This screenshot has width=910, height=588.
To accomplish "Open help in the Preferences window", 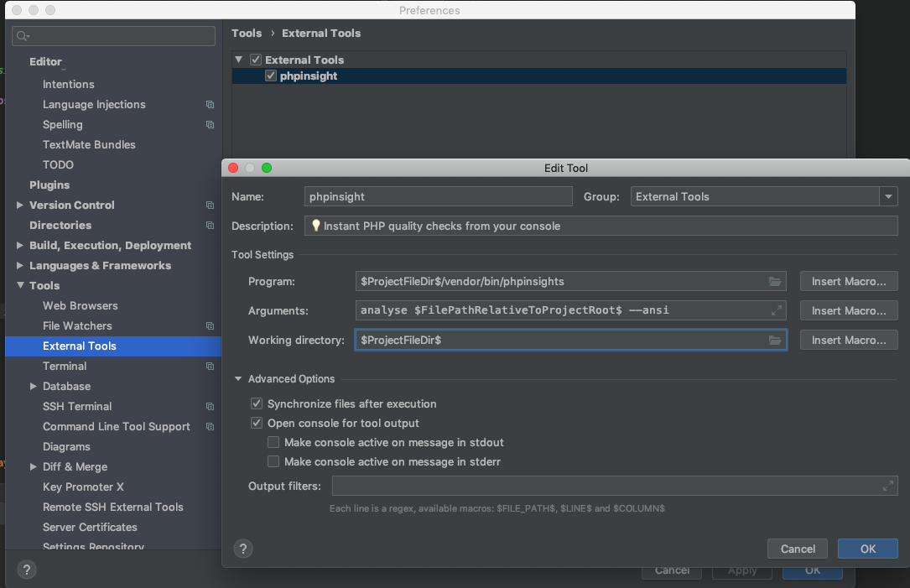I will pyautogui.click(x=27, y=570).
